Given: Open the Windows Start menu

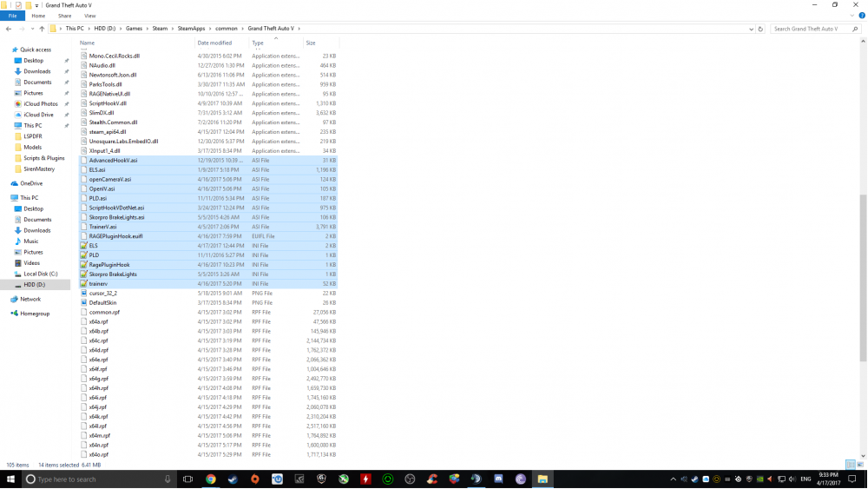Looking at the screenshot, I should pyautogui.click(x=10, y=479).
